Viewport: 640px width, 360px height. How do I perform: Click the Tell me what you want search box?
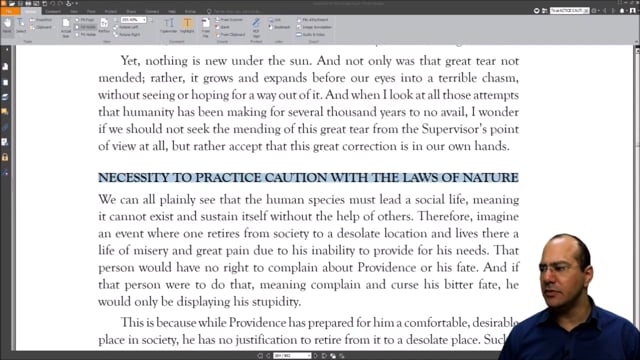point(234,11)
